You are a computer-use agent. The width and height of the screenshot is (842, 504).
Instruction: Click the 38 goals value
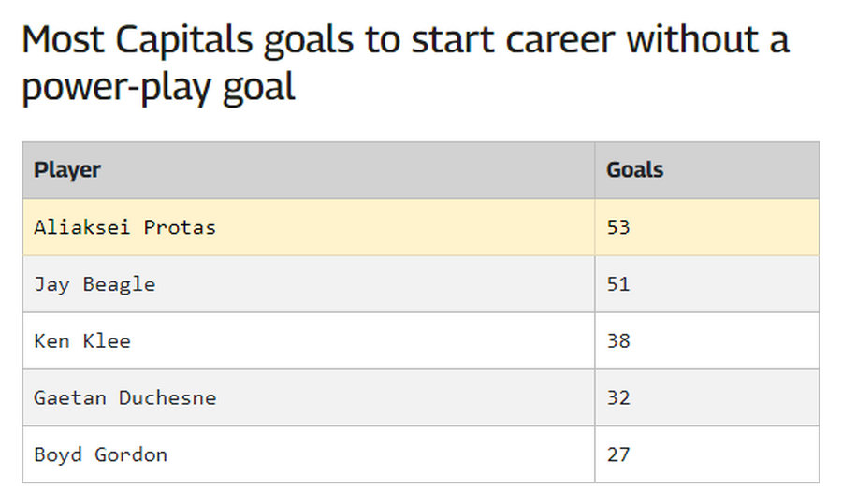(618, 341)
